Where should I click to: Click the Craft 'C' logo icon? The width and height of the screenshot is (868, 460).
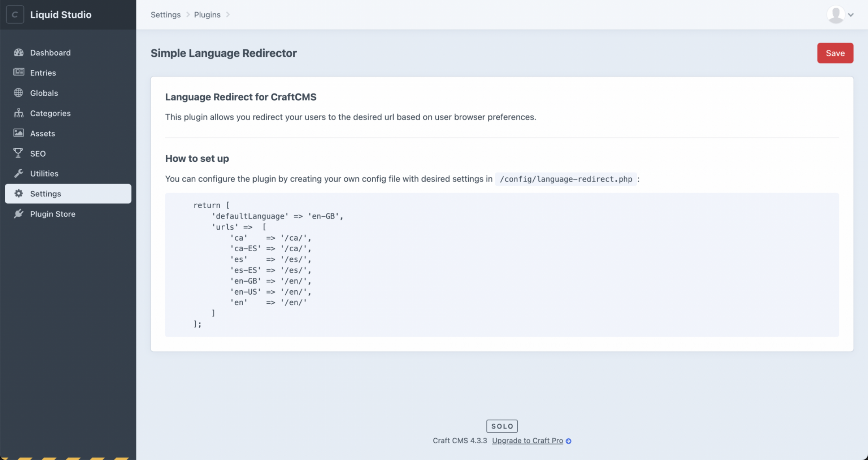point(15,15)
